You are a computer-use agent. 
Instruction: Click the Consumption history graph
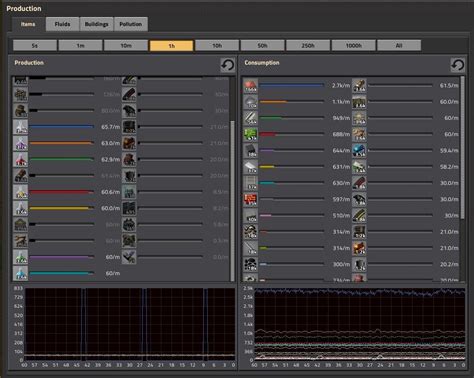(360, 324)
